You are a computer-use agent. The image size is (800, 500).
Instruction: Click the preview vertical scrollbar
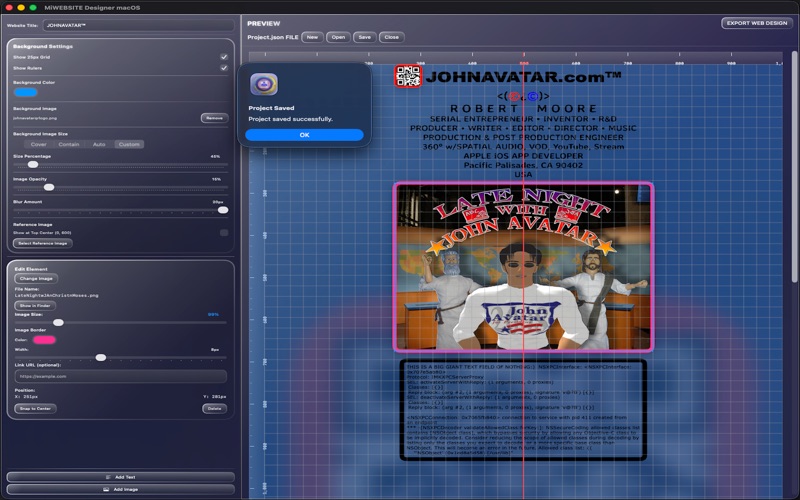(x=794, y=166)
